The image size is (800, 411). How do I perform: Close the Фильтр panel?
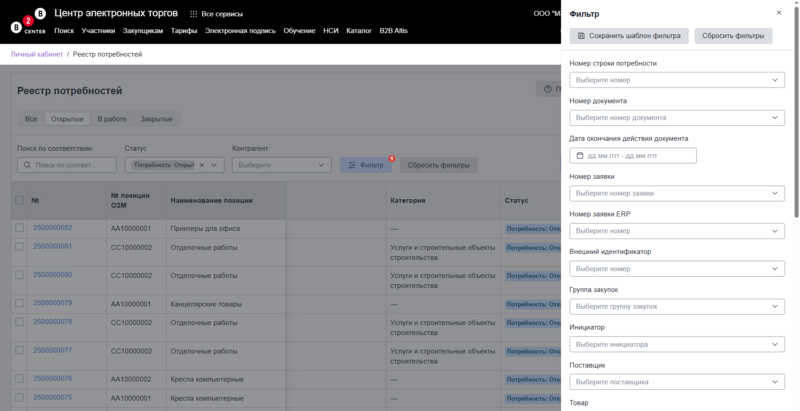[x=779, y=13]
